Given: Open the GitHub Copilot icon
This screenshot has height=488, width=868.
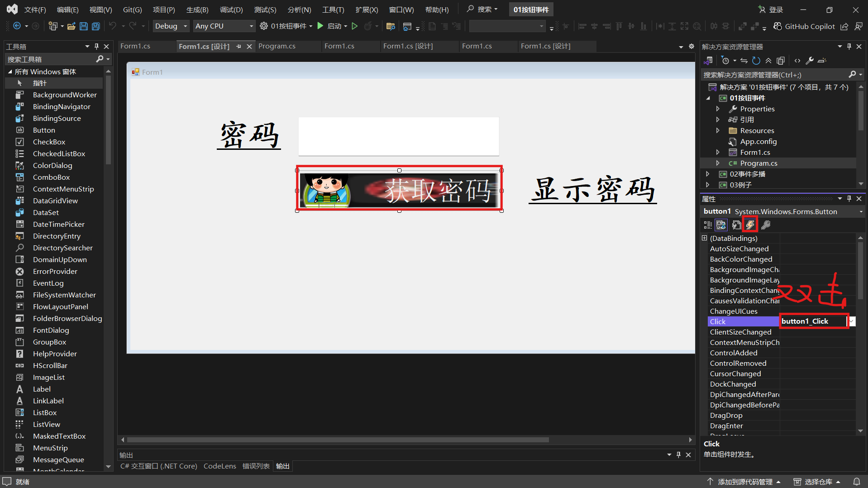Looking at the screenshot, I should click(x=777, y=26).
